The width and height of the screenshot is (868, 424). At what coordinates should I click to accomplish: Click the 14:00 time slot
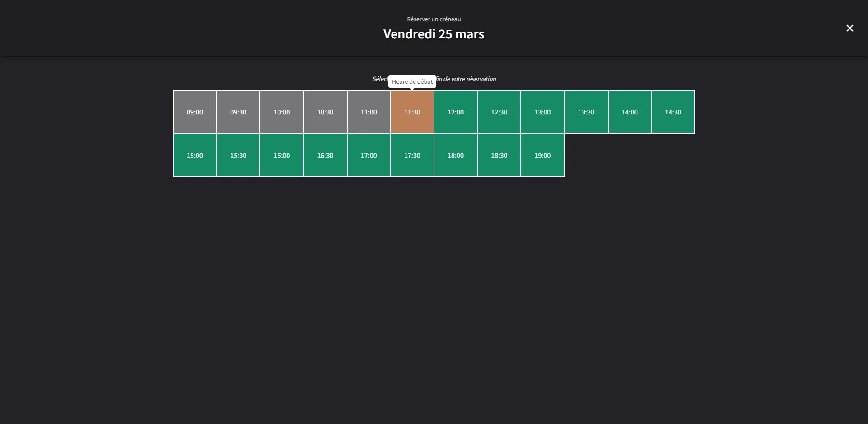point(629,112)
